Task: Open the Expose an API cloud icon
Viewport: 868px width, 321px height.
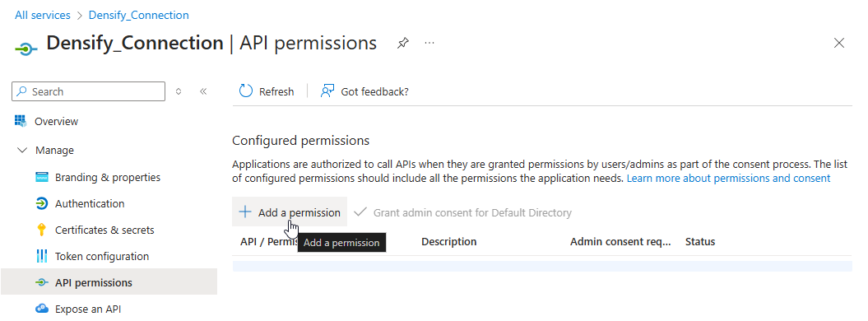Action: click(x=41, y=309)
